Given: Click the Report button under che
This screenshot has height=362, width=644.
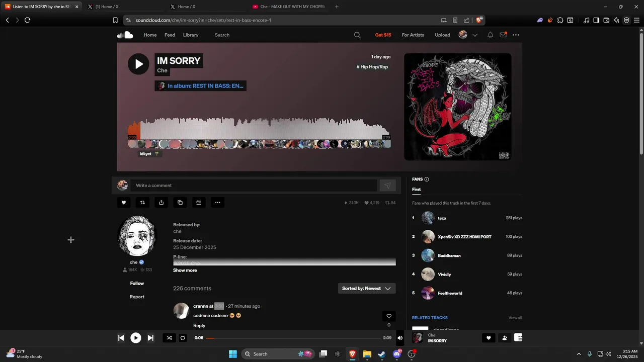Looking at the screenshot, I should [137, 297].
